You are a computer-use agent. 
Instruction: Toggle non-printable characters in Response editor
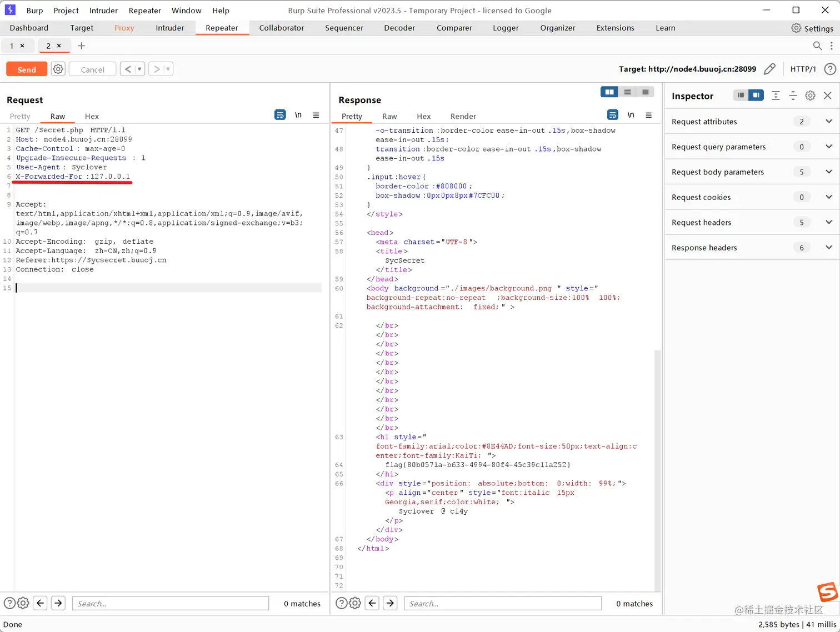(x=631, y=115)
